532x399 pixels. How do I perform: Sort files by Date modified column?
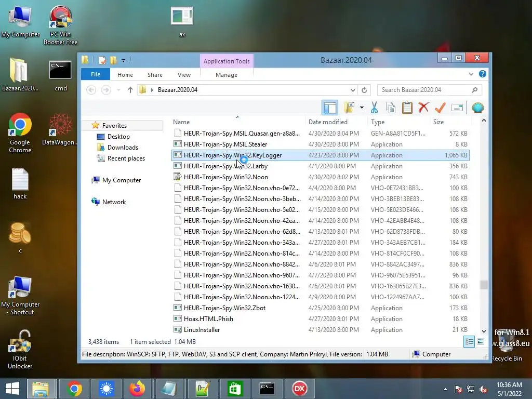point(328,122)
